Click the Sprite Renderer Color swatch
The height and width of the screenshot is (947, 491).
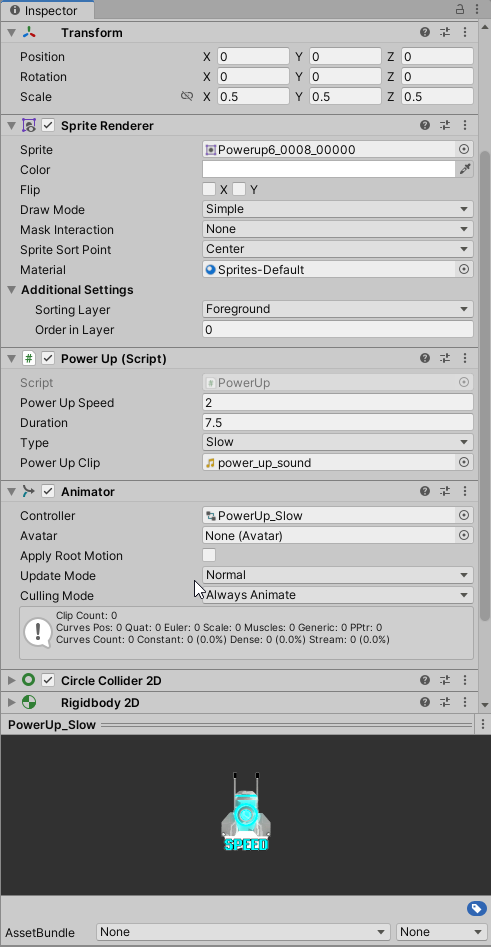[329, 170]
